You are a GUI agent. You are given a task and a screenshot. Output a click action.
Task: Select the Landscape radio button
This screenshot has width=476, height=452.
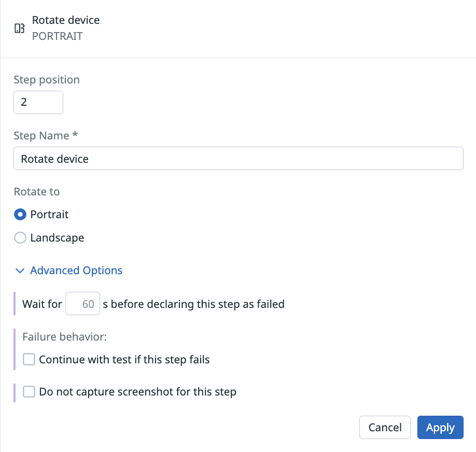20,238
